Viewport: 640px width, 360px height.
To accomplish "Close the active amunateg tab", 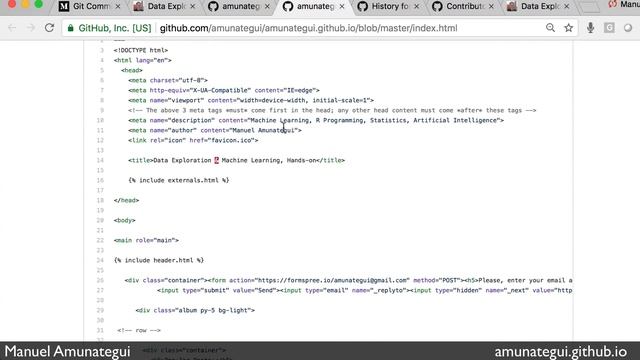I will pyautogui.click(x=342, y=7).
